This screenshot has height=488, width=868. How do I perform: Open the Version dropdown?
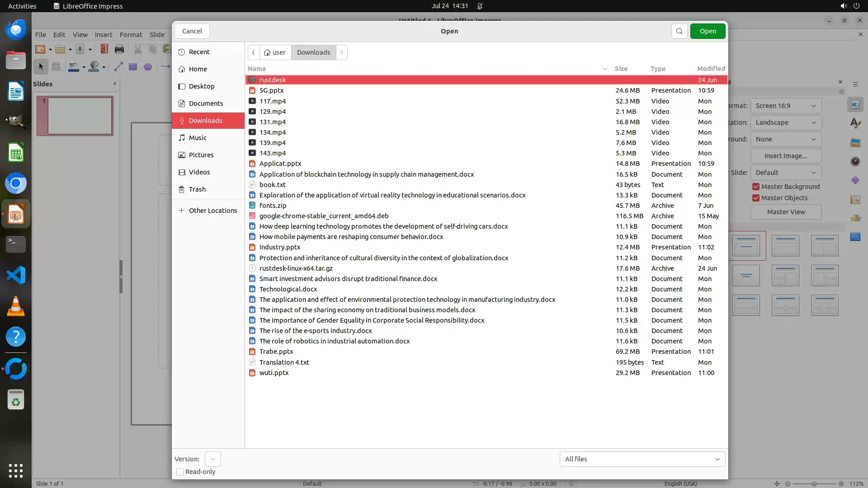pos(212,459)
